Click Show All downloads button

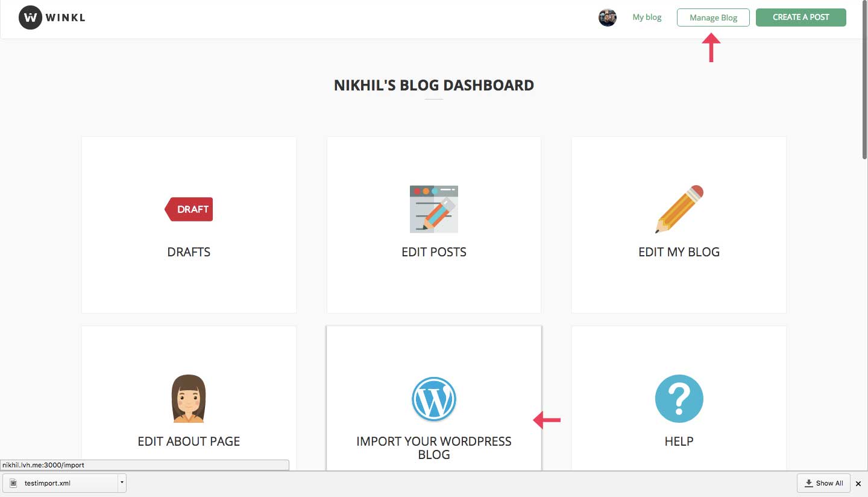[824, 483]
